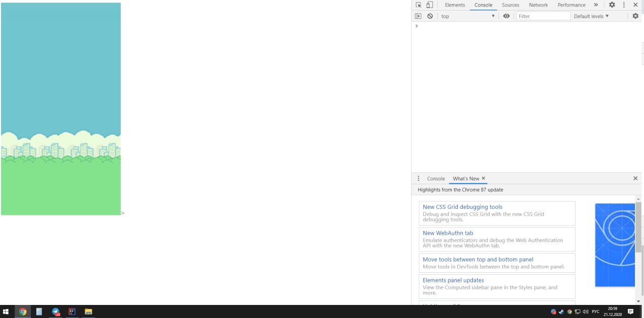Switch to the Console tab in DevTools

[x=484, y=5]
